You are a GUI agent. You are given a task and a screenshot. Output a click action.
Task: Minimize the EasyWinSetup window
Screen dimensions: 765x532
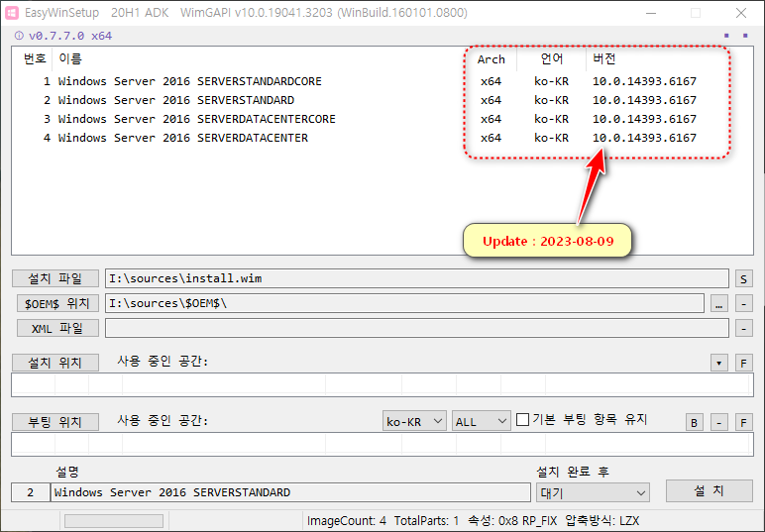coord(651,13)
